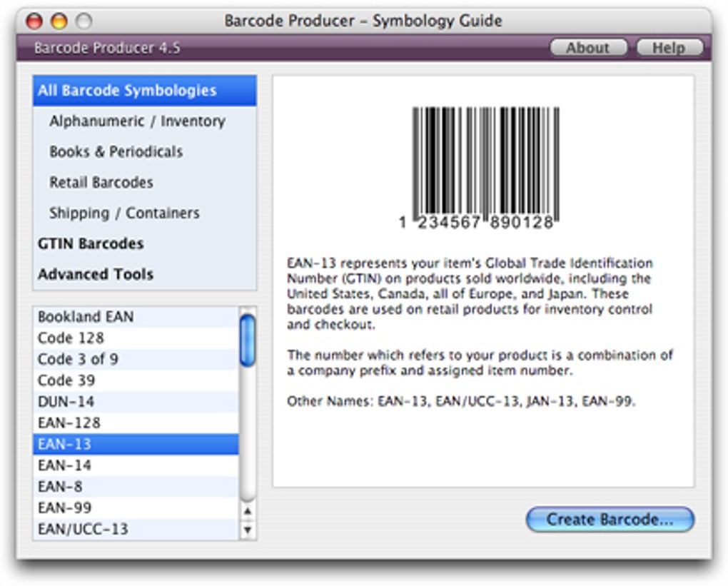Open Advanced Tools section

pos(96,275)
